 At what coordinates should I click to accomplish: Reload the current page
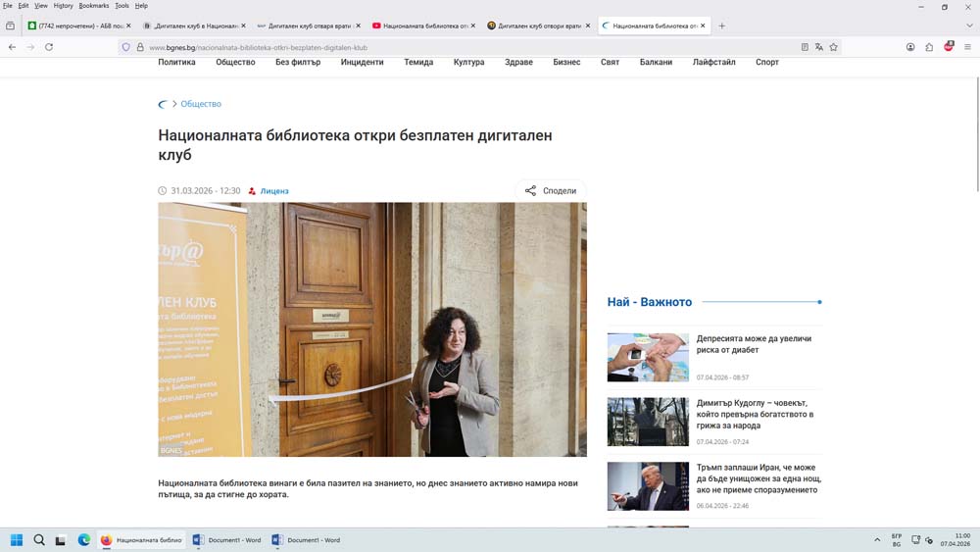(49, 47)
